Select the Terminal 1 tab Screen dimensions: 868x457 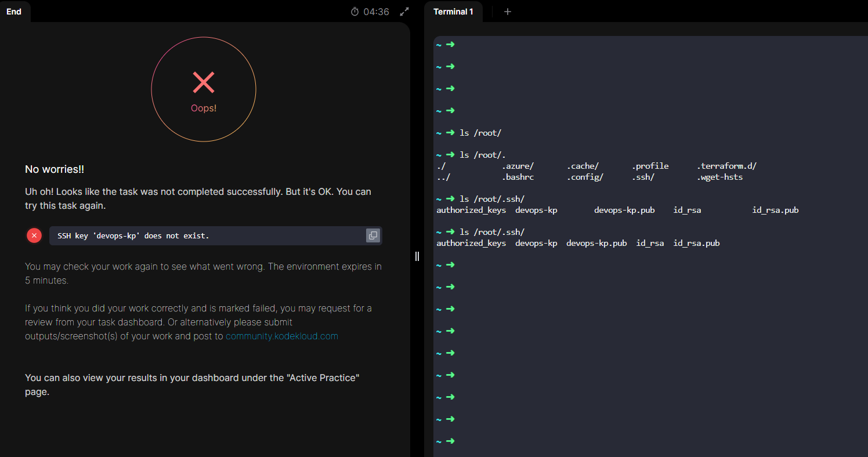(x=453, y=12)
